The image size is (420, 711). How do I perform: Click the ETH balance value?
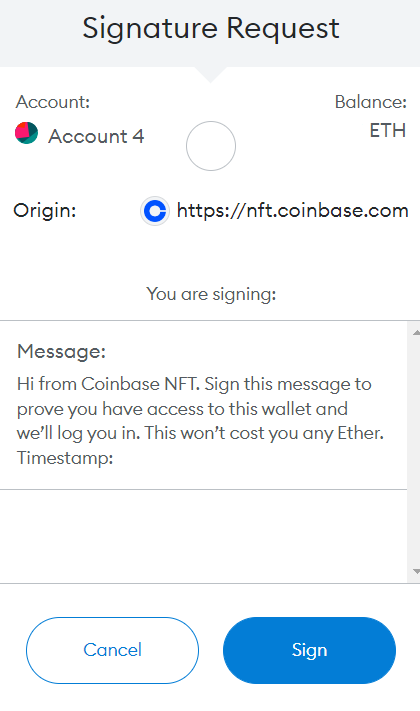pyautogui.click(x=387, y=131)
